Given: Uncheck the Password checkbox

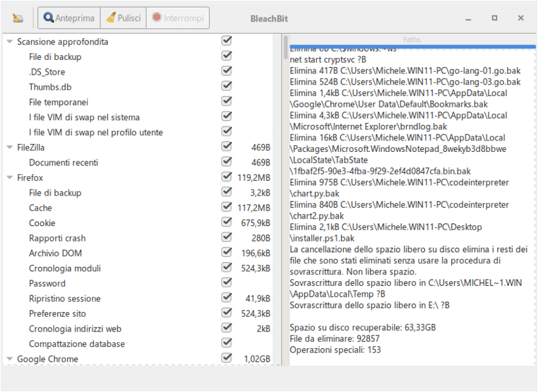Looking at the screenshot, I should tap(227, 282).
